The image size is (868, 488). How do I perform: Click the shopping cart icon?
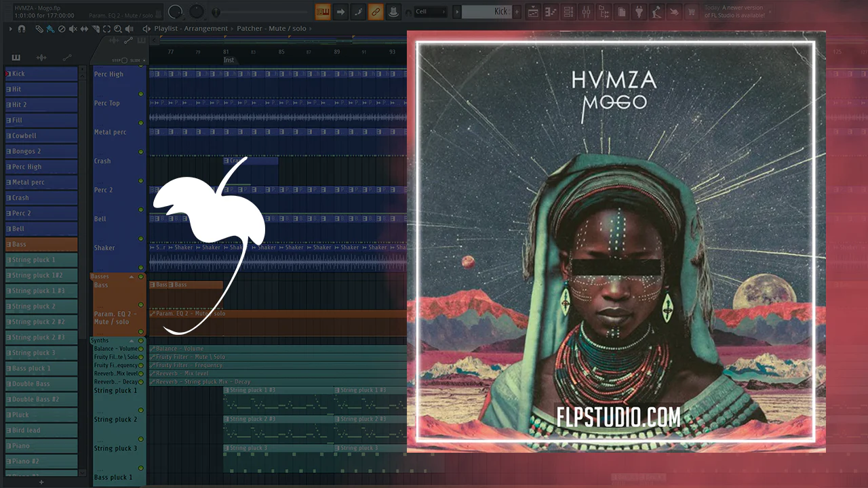pos(692,12)
